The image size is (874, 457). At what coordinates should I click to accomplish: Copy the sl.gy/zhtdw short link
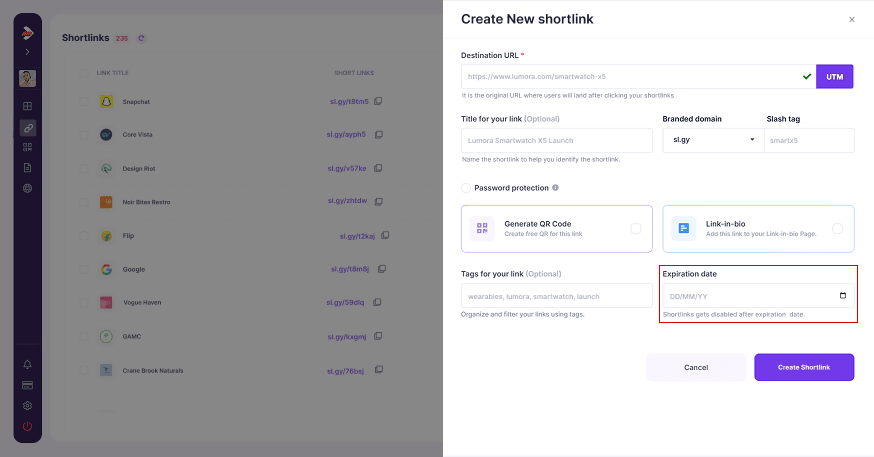pos(378,201)
